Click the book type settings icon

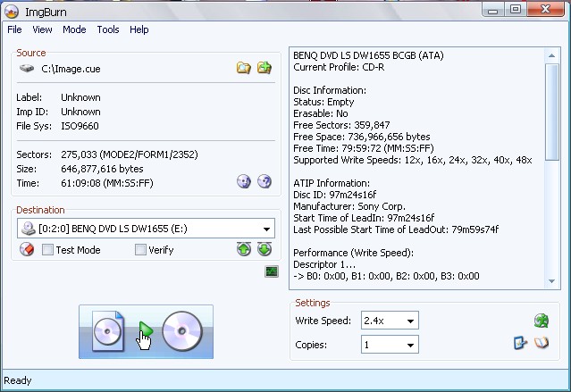coord(542,343)
